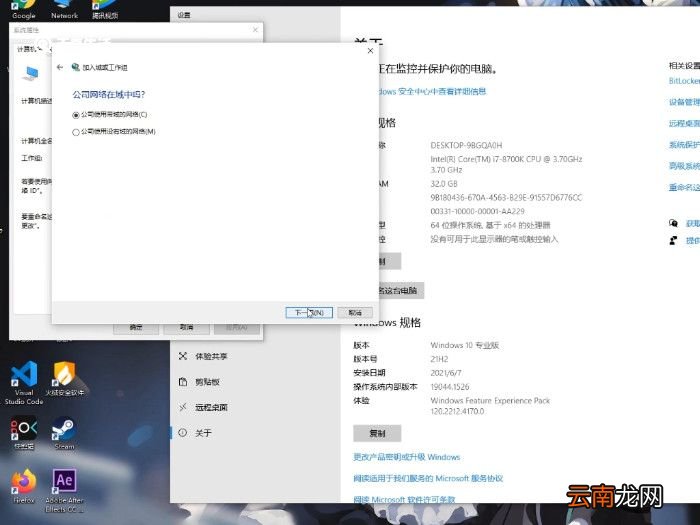Click the device ID starting with 98180436
Viewport: 700px width, 525px height.
click(x=506, y=197)
